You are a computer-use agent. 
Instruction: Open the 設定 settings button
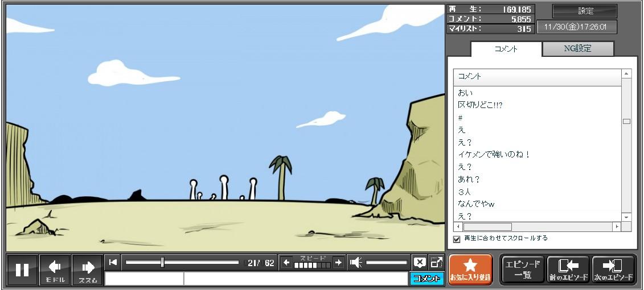[x=585, y=11]
